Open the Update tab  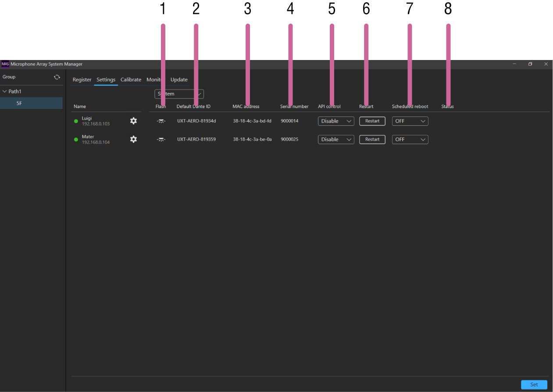[179, 80]
